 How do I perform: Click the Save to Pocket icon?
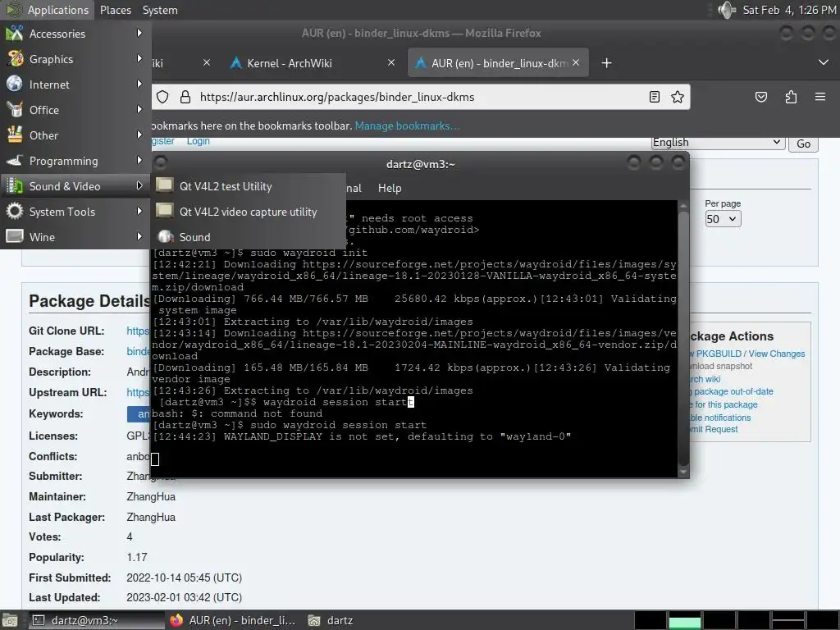pyautogui.click(x=760, y=97)
